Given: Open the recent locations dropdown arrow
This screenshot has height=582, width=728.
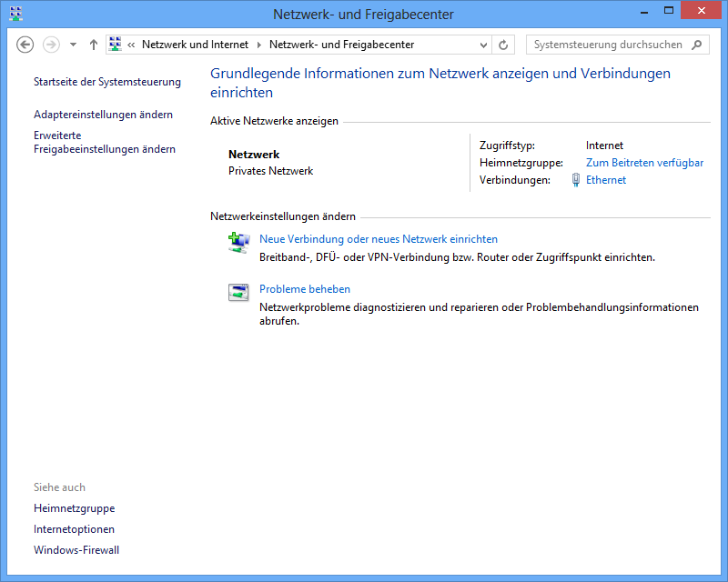Looking at the screenshot, I should [x=73, y=45].
